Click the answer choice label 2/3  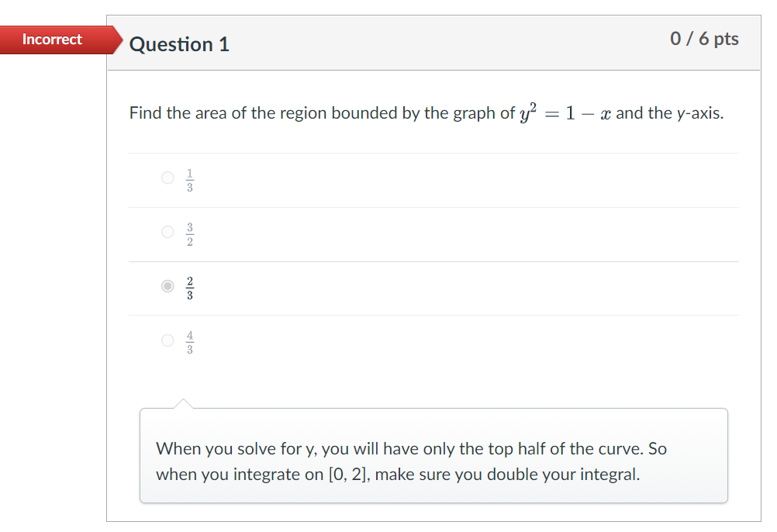click(x=188, y=286)
